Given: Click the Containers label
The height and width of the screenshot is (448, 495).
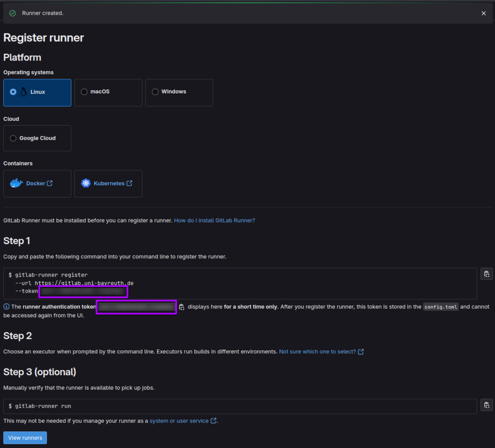Looking at the screenshot, I should [18, 163].
